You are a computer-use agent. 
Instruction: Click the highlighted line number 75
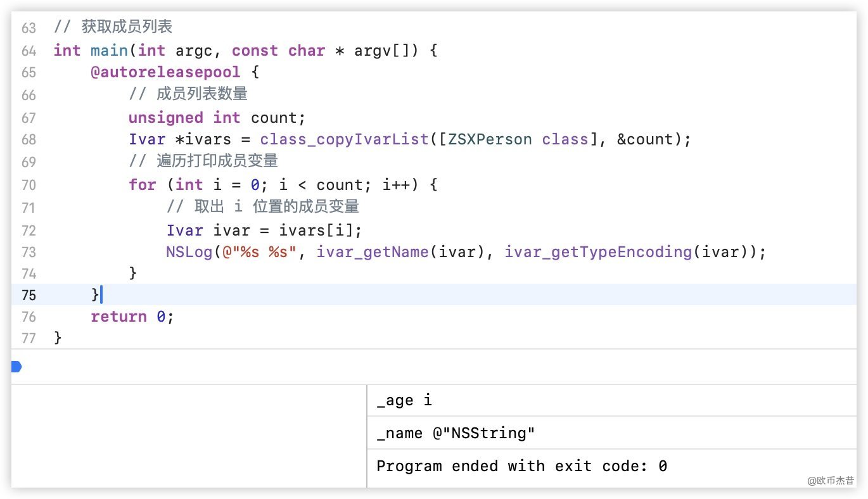coord(29,295)
